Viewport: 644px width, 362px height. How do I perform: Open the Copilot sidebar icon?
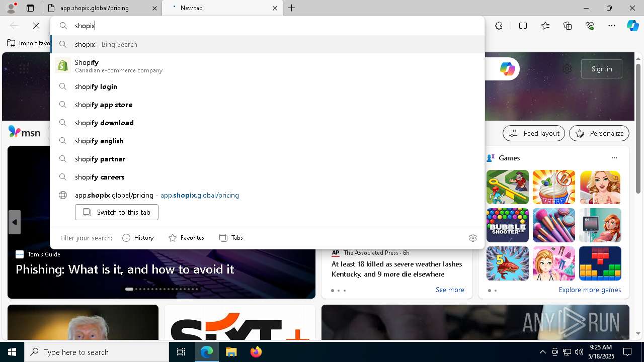pos(632,26)
